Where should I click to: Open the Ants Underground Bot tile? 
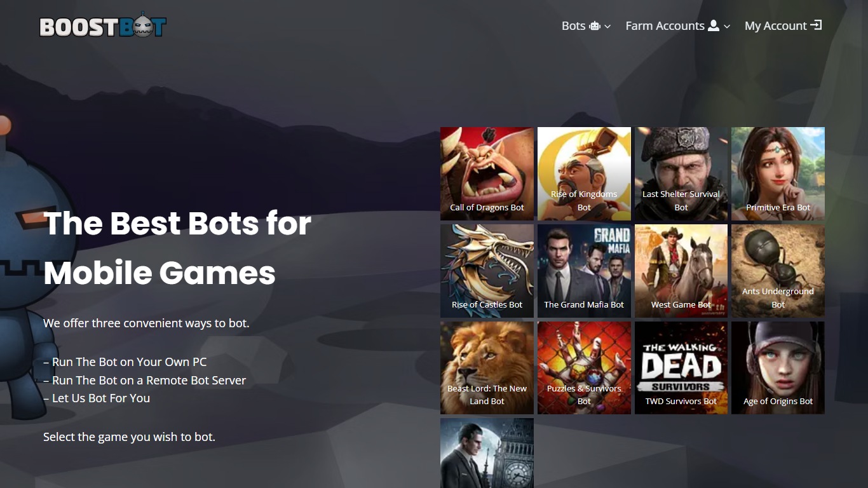point(778,271)
